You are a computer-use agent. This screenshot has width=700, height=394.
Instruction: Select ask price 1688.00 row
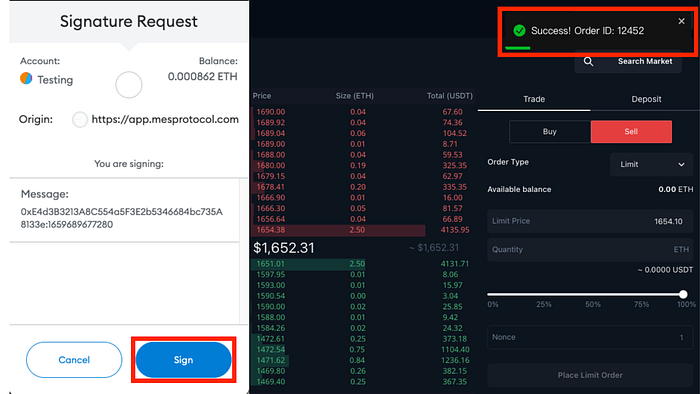(362, 154)
